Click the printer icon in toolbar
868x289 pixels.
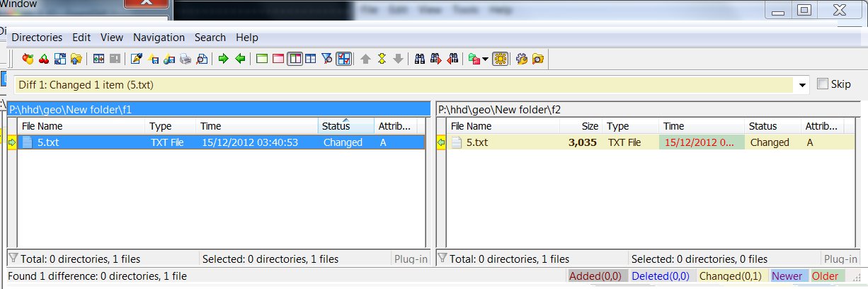tap(185, 59)
